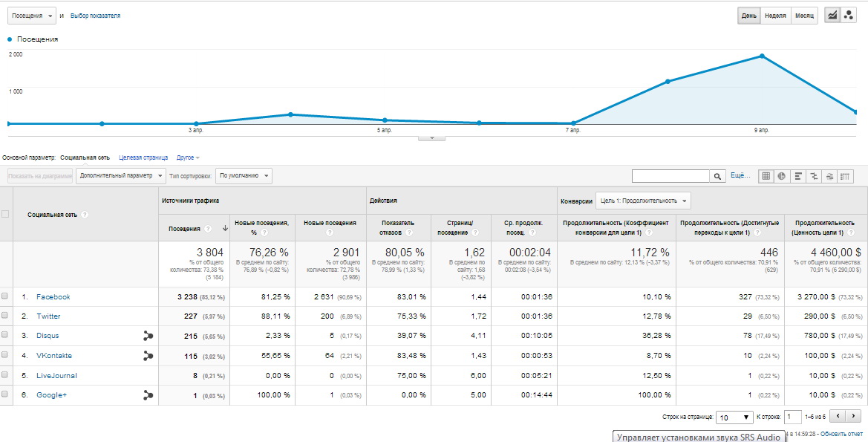The width and height of the screenshot is (868, 442).
Task: Toggle the select-all checkbox in table header
Action: (5, 214)
